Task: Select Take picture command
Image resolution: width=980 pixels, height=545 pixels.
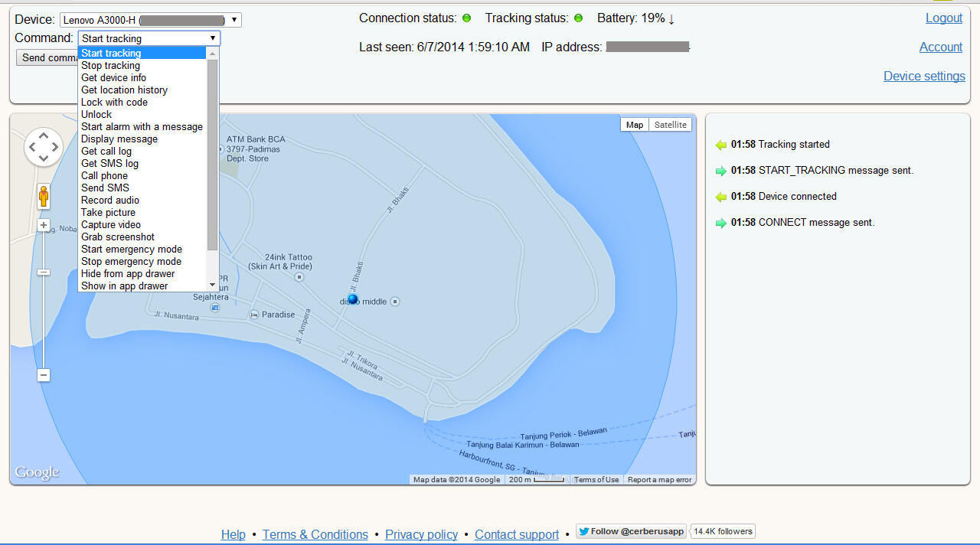Action: [x=142, y=212]
